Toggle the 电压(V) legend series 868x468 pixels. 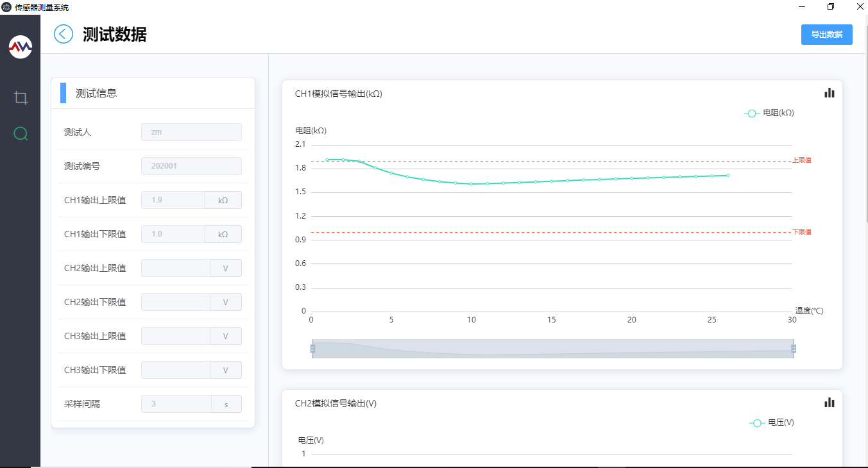[772, 422]
